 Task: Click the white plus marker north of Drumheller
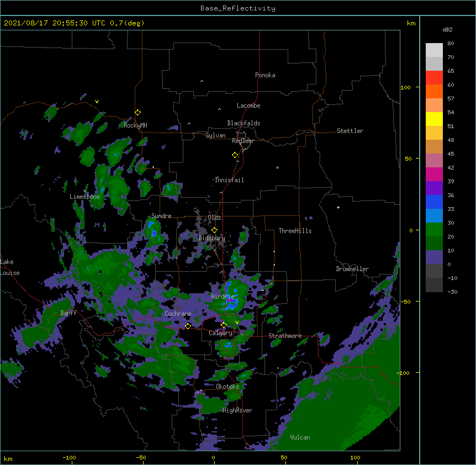338,207
